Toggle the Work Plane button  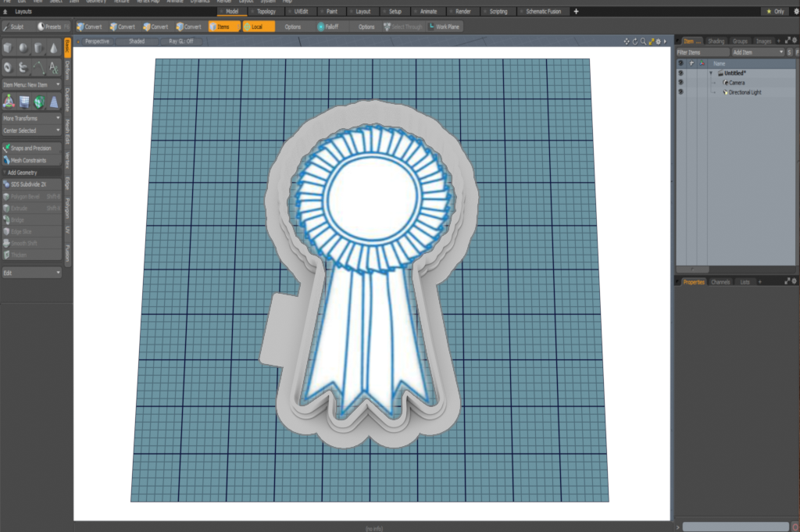[x=444, y=27]
